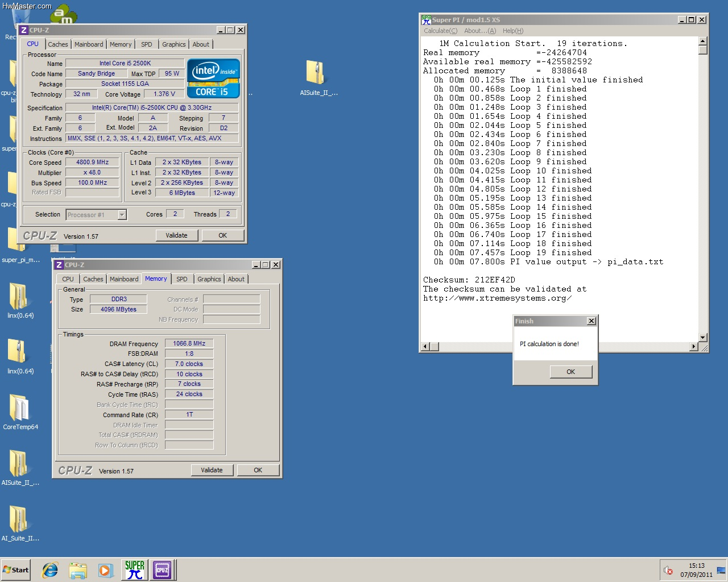This screenshot has height=582, width=728.
Task: Click the show desktop tray icon
Action: pyautogui.click(x=721, y=570)
